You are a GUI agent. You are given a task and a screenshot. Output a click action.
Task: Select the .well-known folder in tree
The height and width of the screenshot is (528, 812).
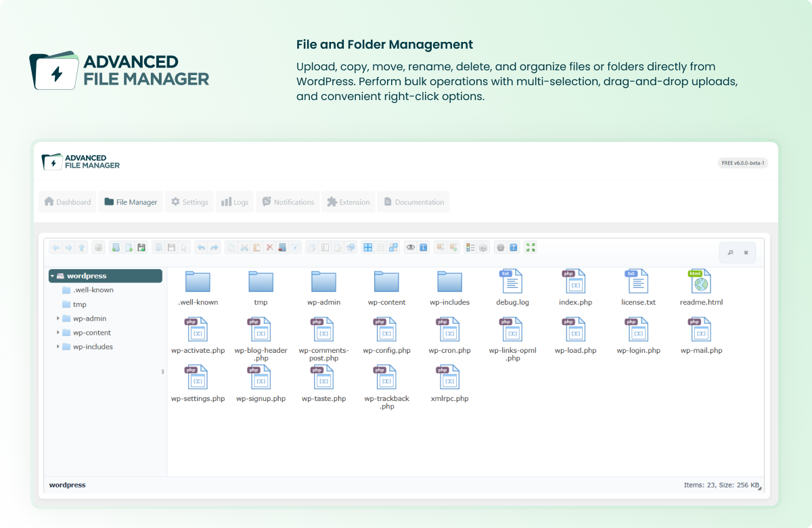click(88, 290)
